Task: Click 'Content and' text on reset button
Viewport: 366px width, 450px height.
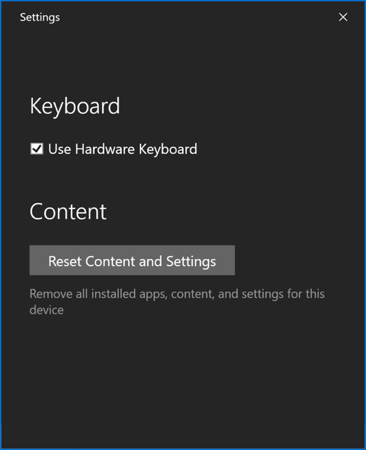Action: coord(124,261)
